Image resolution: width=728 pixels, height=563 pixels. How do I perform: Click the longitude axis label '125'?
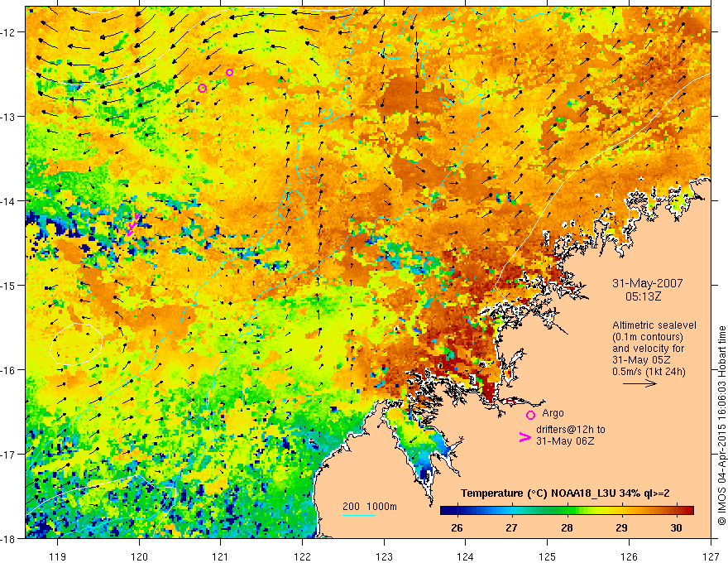(x=548, y=556)
